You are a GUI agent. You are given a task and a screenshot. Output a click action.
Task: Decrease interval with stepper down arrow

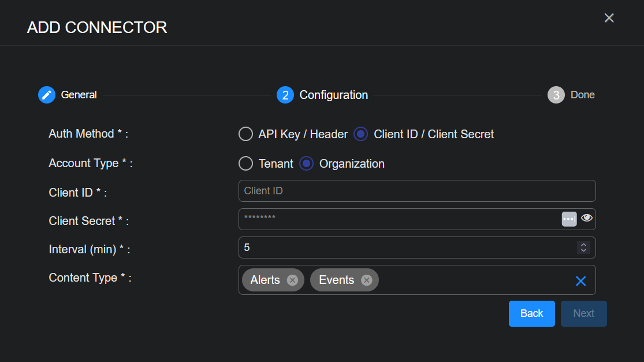583,250
